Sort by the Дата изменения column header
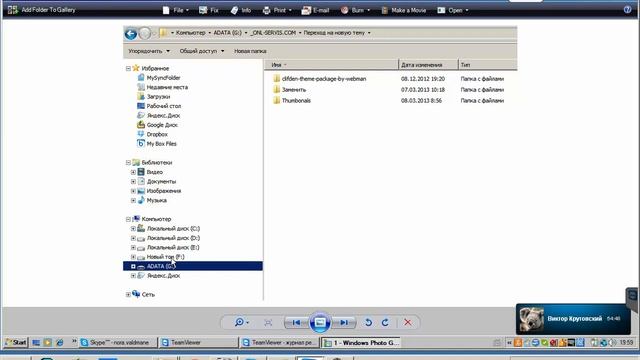Viewport: 640px width, 360px height. (428, 65)
